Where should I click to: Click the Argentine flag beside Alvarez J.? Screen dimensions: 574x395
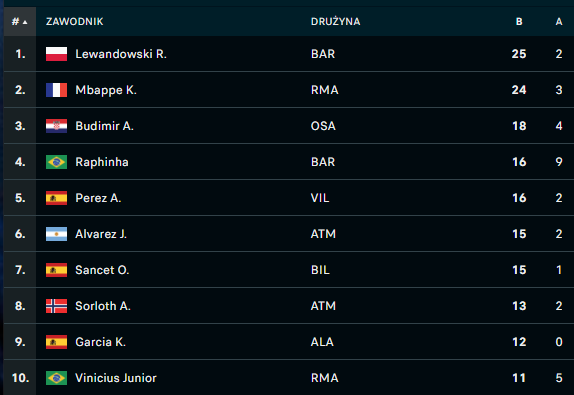click(x=56, y=234)
